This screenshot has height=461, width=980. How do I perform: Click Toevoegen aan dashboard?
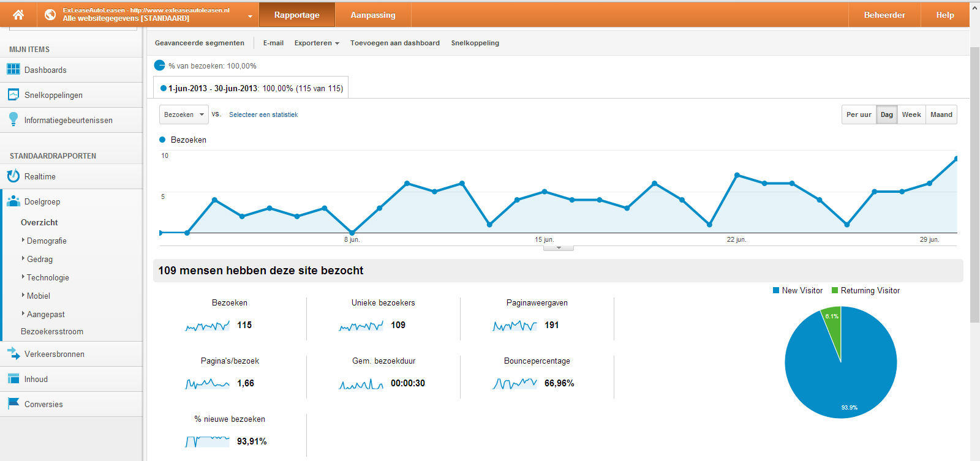tap(395, 43)
